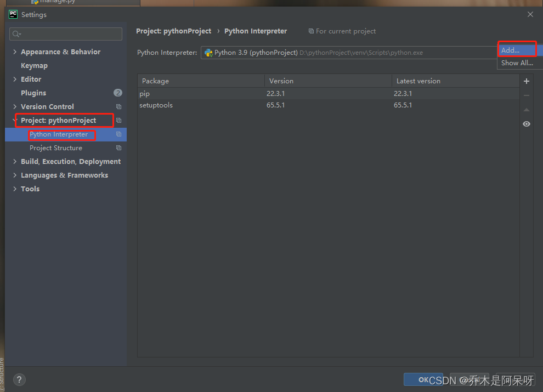Toggle the show early releases eye icon
543x392 pixels.
527,124
